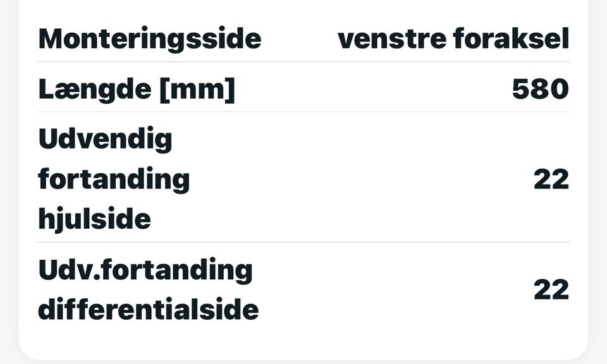The width and height of the screenshot is (607, 364).
Task: Select the 22 value for differentialside
Action: pyautogui.click(x=551, y=290)
